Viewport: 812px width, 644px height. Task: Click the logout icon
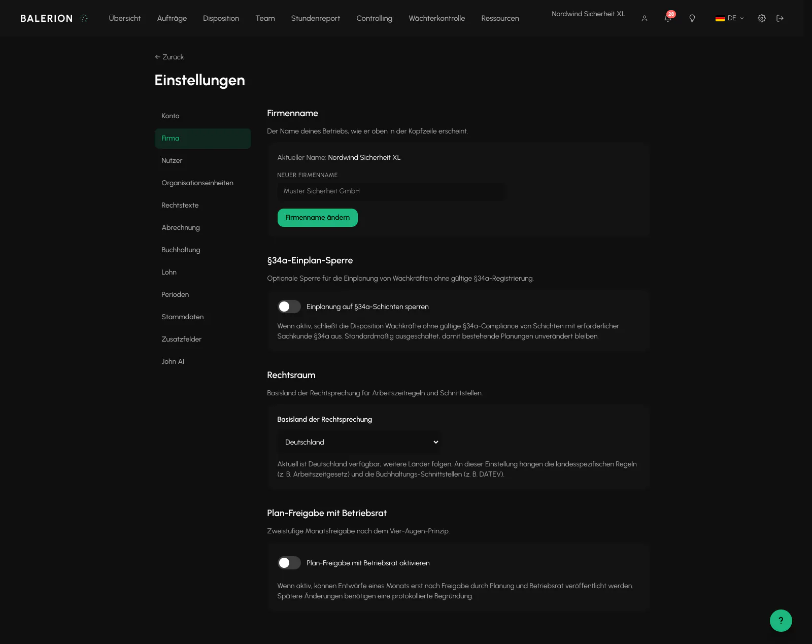click(780, 18)
